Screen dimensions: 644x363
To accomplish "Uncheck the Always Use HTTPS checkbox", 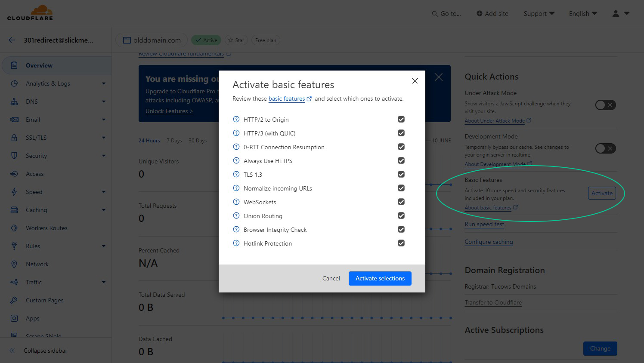I will [401, 160].
